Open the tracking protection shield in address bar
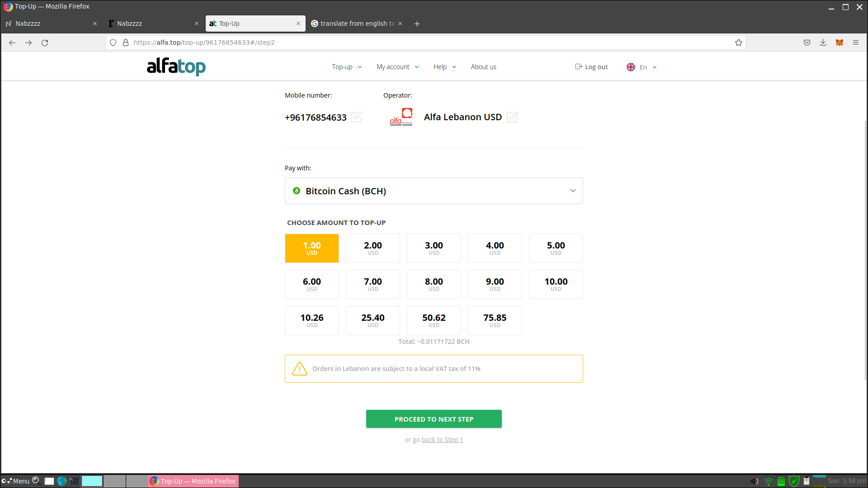868x488 pixels. click(x=113, y=42)
